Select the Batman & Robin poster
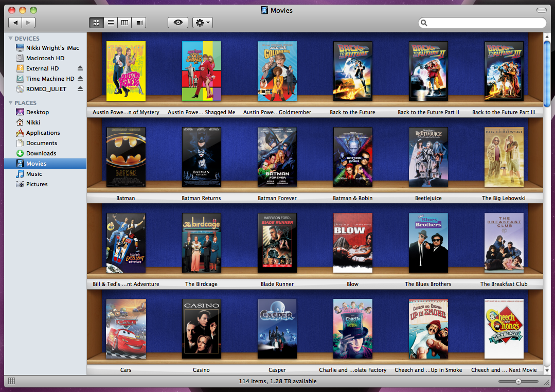Image resolution: width=555 pixels, height=392 pixels. click(352, 157)
